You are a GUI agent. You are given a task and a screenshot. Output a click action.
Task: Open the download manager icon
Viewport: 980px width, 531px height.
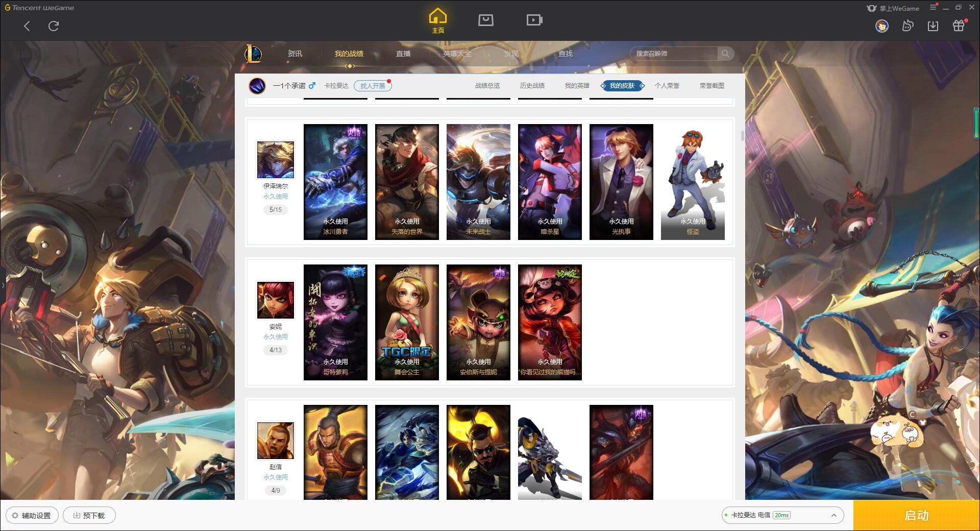(933, 26)
